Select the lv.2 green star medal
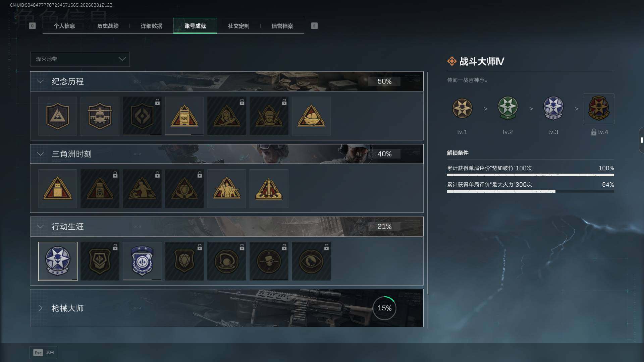The width and height of the screenshot is (644, 362). coord(507,109)
